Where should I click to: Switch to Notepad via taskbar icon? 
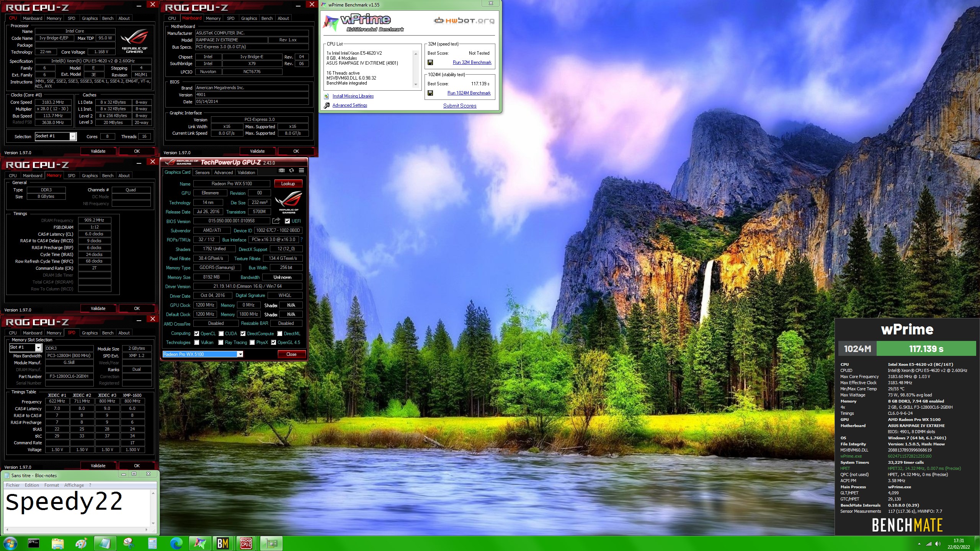click(105, 543)
